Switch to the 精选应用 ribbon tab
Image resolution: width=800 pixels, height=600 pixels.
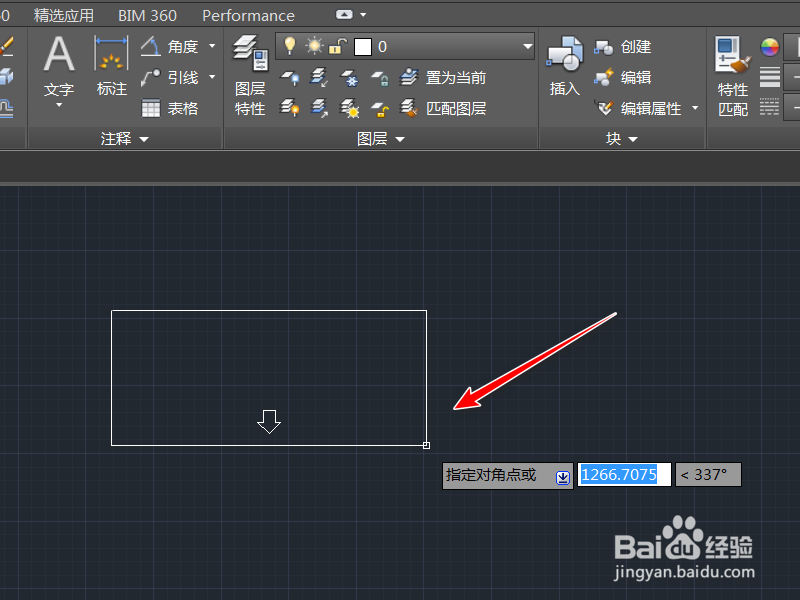point(64,15)
